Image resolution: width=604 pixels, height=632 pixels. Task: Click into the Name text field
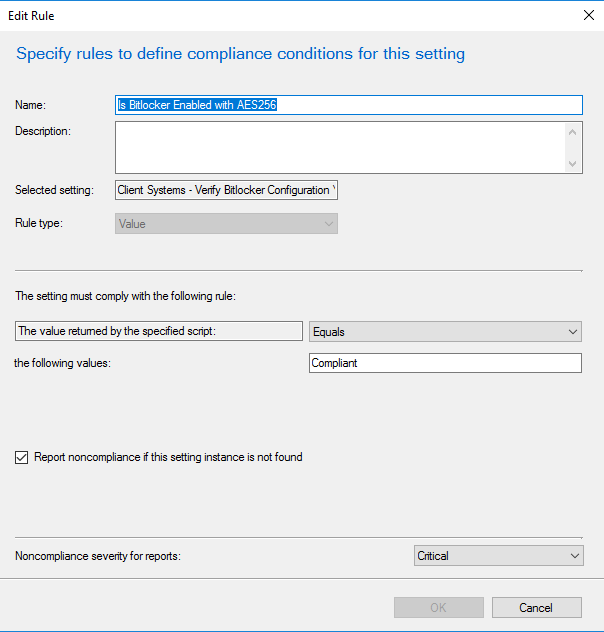point(348,105)
